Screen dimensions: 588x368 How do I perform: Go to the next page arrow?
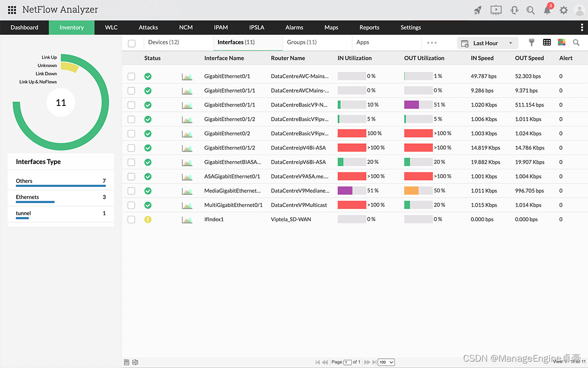coord(367,362)
